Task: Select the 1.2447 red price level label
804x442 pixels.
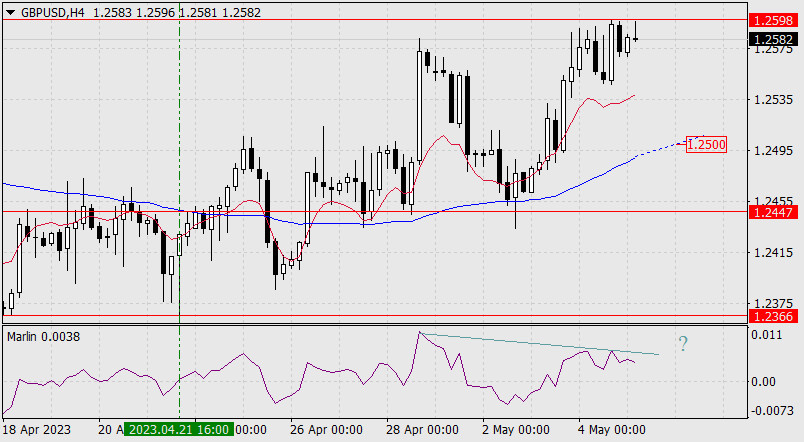Action: (774, 212)
